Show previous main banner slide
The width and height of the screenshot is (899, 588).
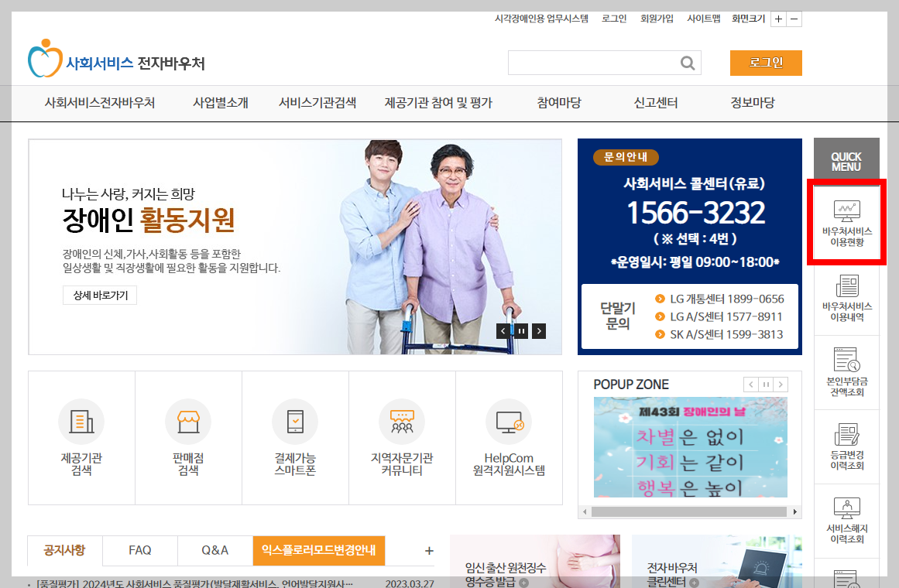(503, 330)
